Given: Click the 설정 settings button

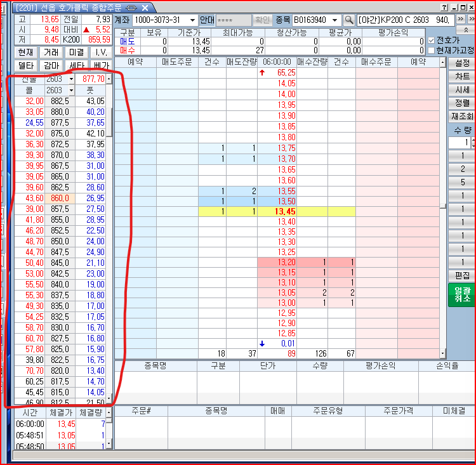Looking at the screenshot, I should point(461,63).
